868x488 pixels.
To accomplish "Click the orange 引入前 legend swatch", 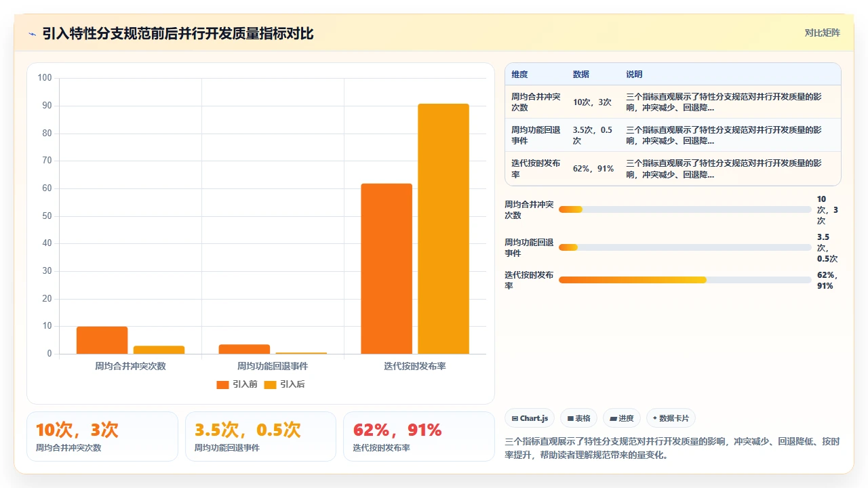I will tap(222, 385).
